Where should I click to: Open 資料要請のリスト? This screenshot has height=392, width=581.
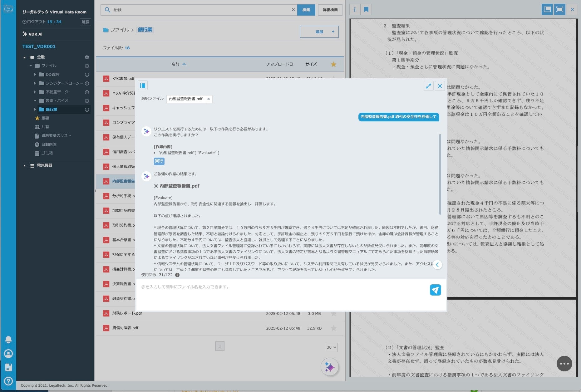click(x=56, y=136)
